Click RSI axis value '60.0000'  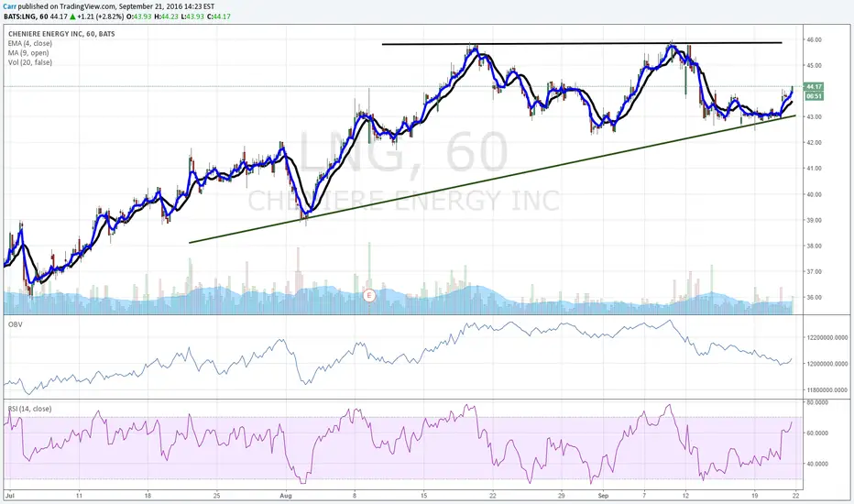pyautogui.click(x=817, y=433)
